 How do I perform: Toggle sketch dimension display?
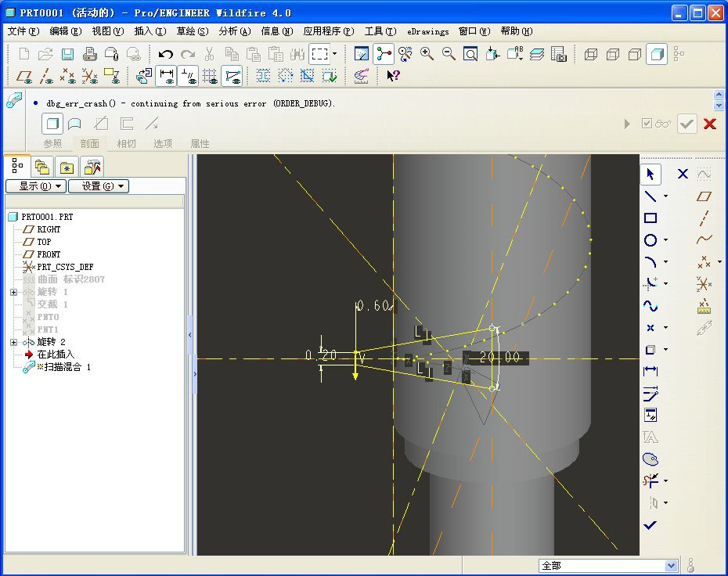166,76
